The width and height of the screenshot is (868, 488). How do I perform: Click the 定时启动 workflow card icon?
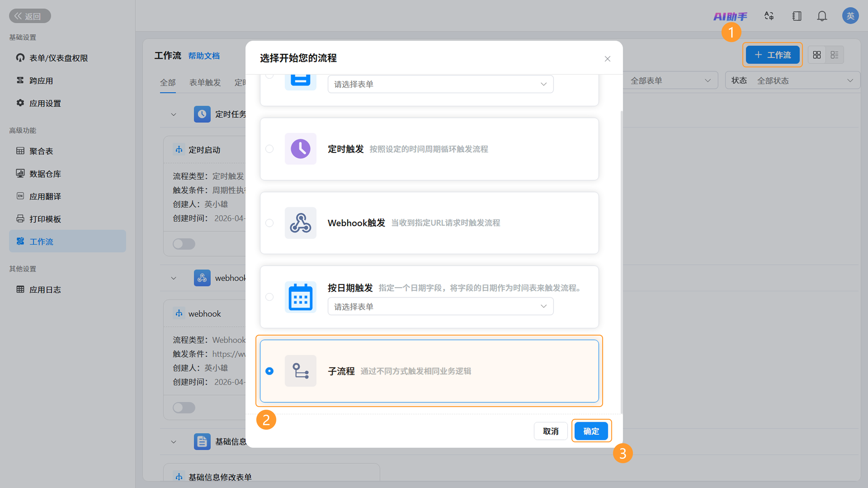click(x=179, y=150)
